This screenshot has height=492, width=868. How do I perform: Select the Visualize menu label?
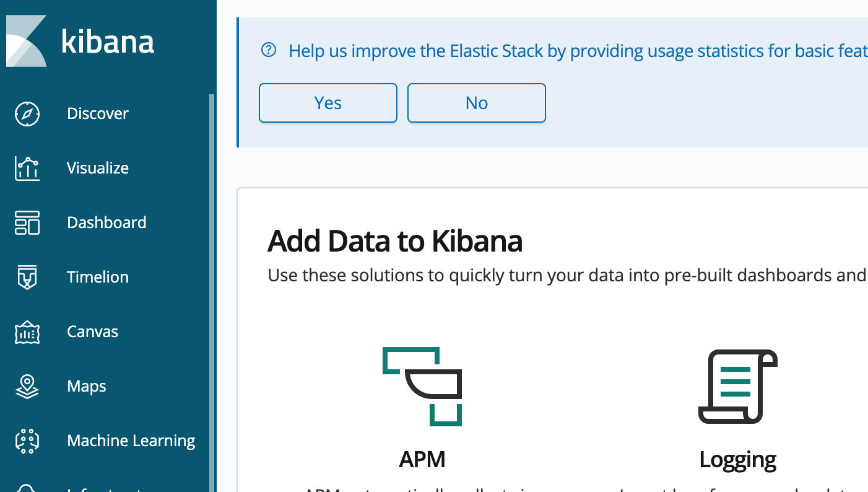98,168
